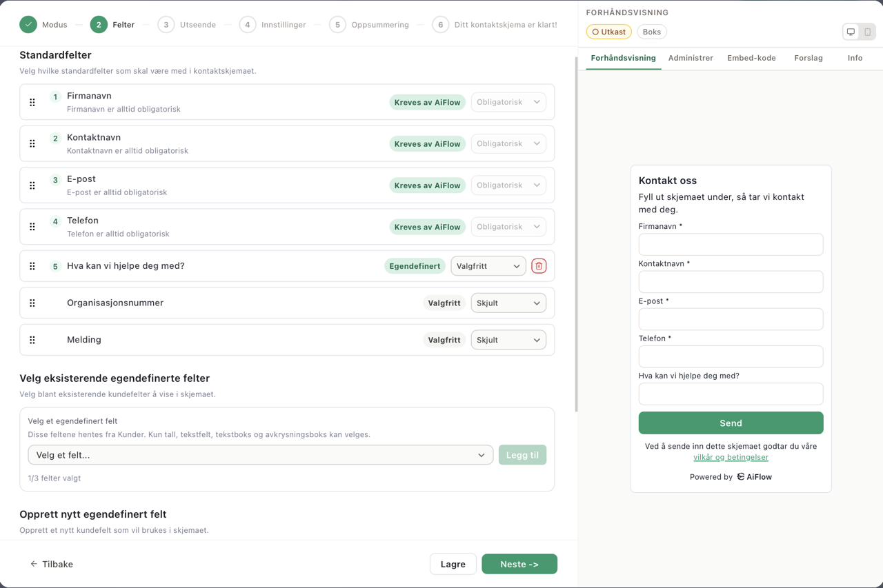This screenshot has height=588, width=883.
Task: Grab the drag handle for Firmanavn row
Action: 32,102
